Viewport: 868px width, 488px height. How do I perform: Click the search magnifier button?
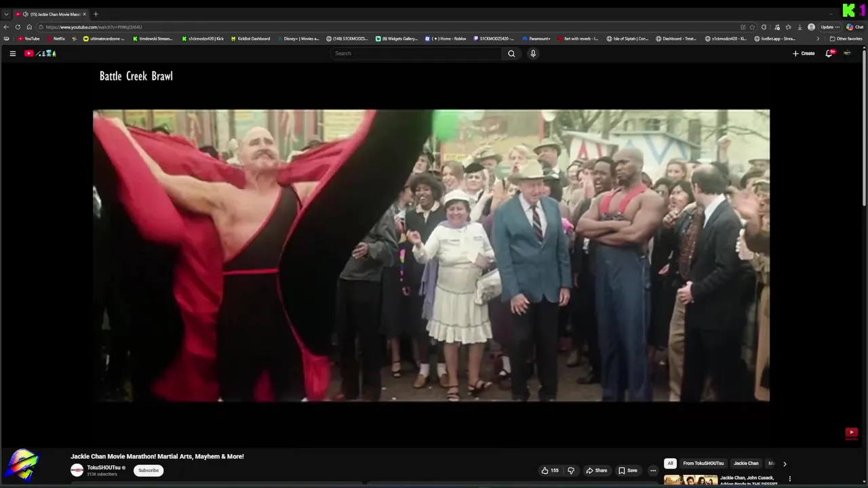(511, 54)
